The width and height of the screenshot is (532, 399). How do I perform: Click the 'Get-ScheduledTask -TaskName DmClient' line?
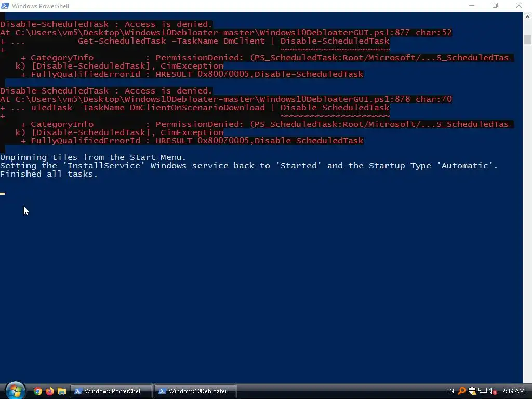click(195, 41)
